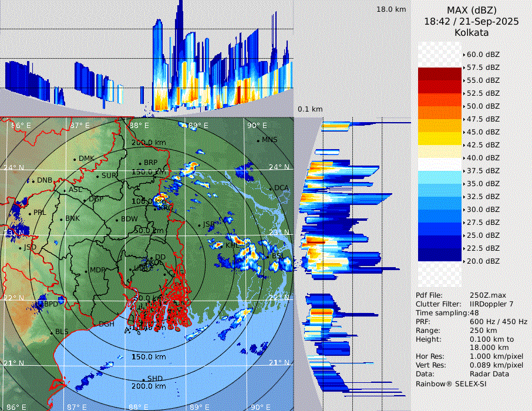
Task: Select the darkest navy swatch at scale bottom
Action: [439, 255]
